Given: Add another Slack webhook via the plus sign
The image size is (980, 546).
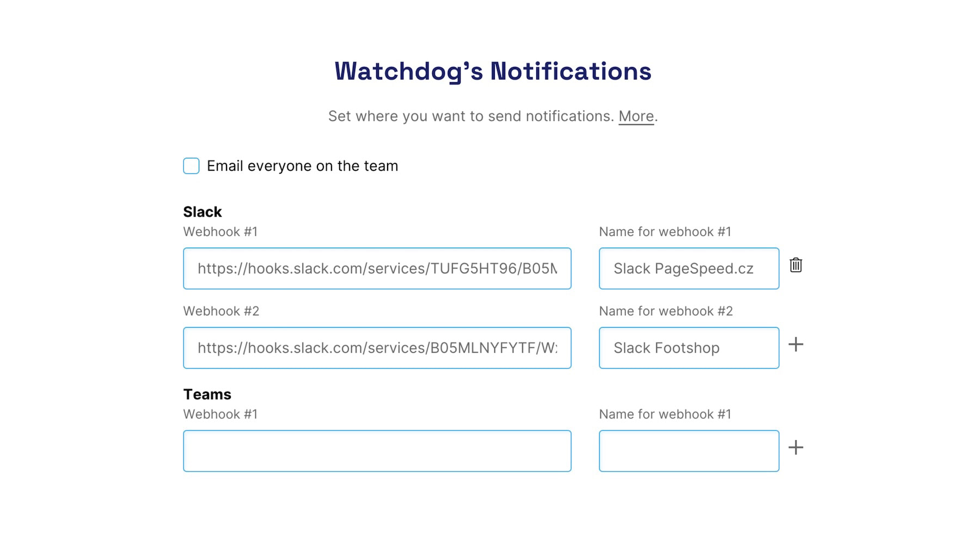Looking at the screenshot, I should (x=796, y=344).
